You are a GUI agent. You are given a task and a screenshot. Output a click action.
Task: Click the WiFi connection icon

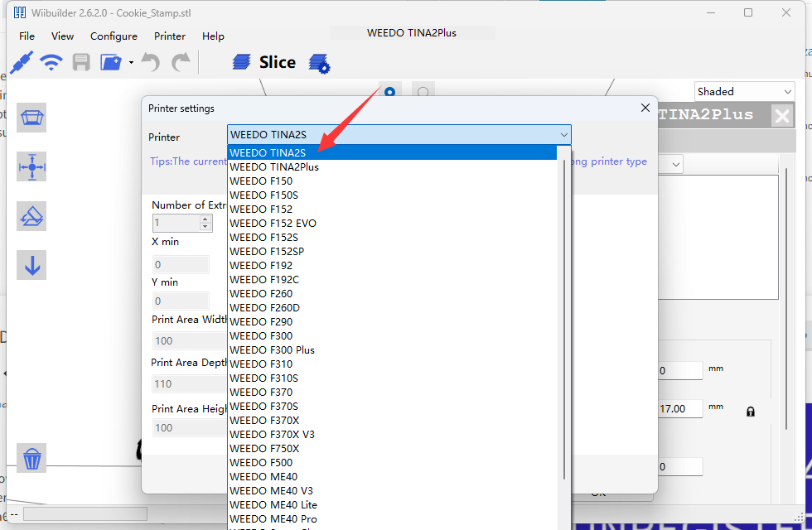(x=51, y=62)
